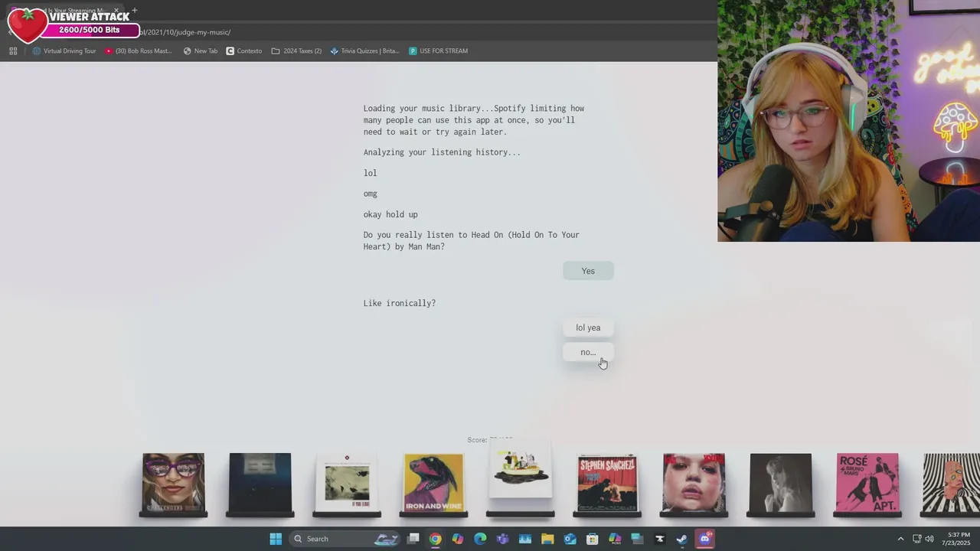Viewport: 980px width, 551px height.
Task: Launch Microsoft Edge from the taskbar
Action: coord(480,539)
